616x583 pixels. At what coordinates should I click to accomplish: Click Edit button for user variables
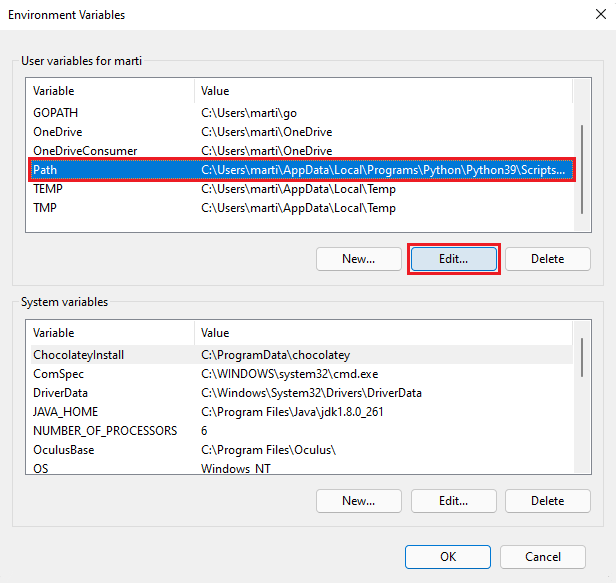click(x=453, y=259)
